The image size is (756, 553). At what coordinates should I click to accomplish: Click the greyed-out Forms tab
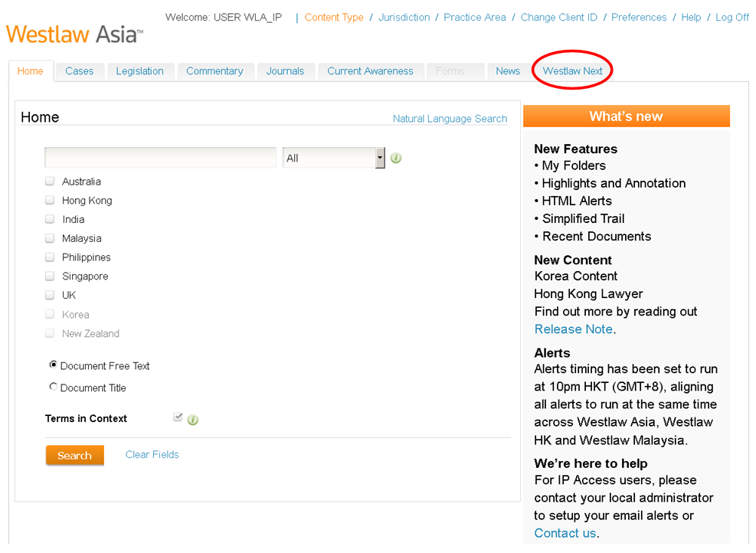[453, 71]
